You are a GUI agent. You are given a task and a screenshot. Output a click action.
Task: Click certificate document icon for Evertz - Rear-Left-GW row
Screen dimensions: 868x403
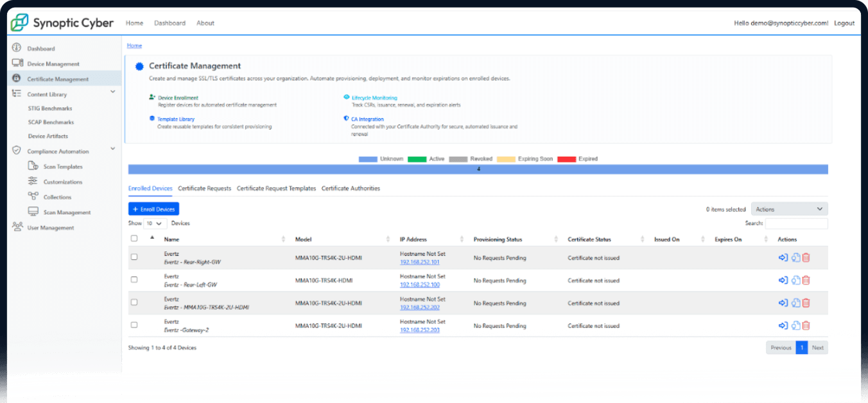pos(795,280)
